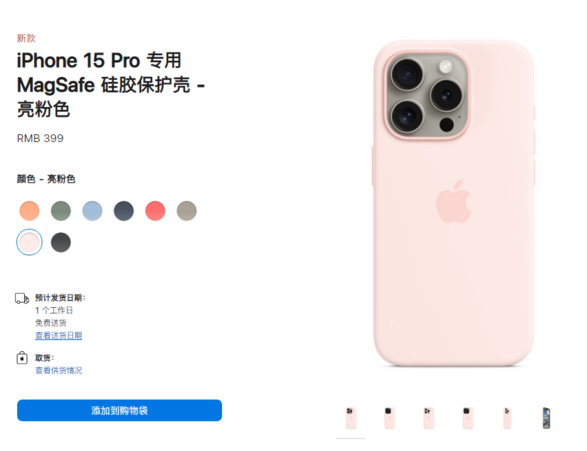The height and width of the screenshot is (451, 587).
Task: Select the dark navy blue swatch
Action: coord(124,211)
